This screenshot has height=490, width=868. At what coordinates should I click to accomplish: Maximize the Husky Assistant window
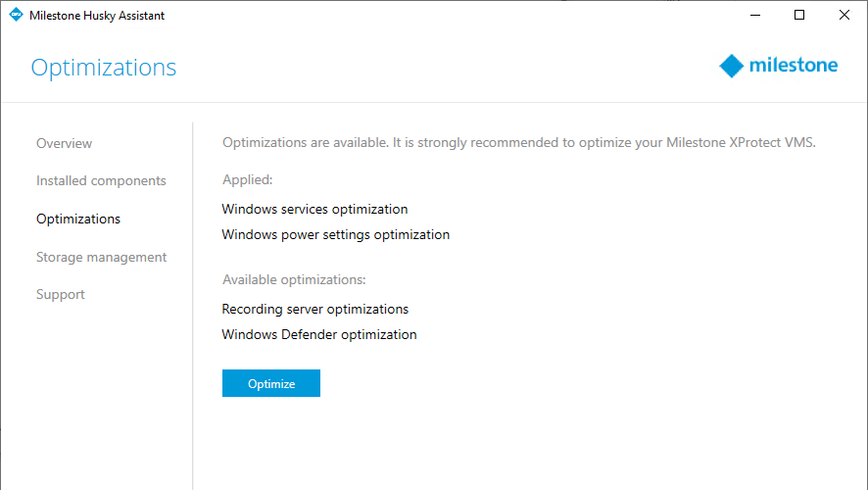coord(799,16)
